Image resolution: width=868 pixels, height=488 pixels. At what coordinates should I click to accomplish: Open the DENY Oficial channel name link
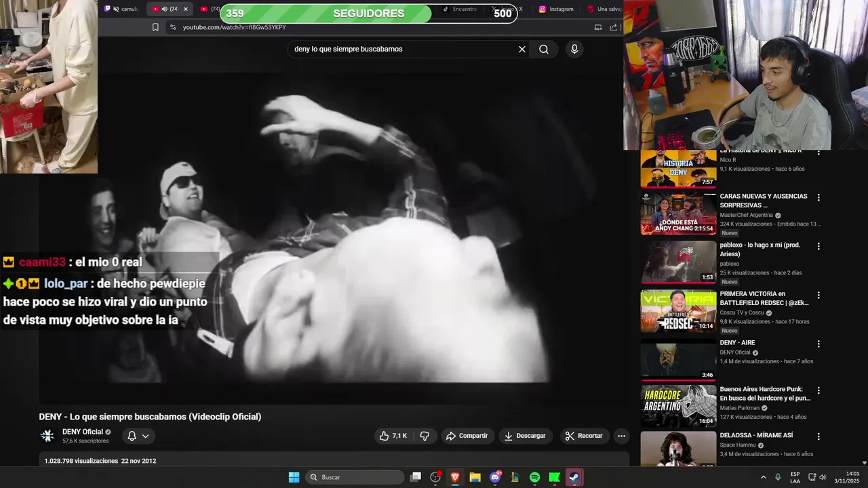click(x=83, y=432)
